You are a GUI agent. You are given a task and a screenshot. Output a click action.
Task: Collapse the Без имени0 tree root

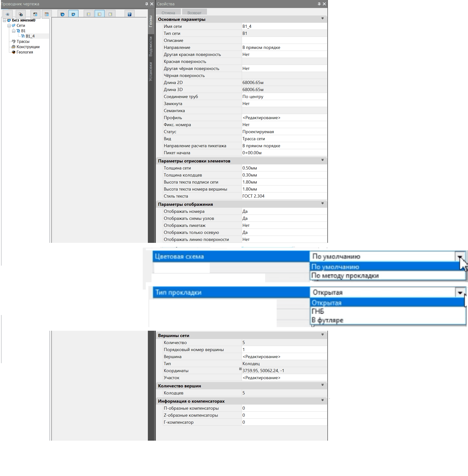pyautogui.click(x=4, y=20)
